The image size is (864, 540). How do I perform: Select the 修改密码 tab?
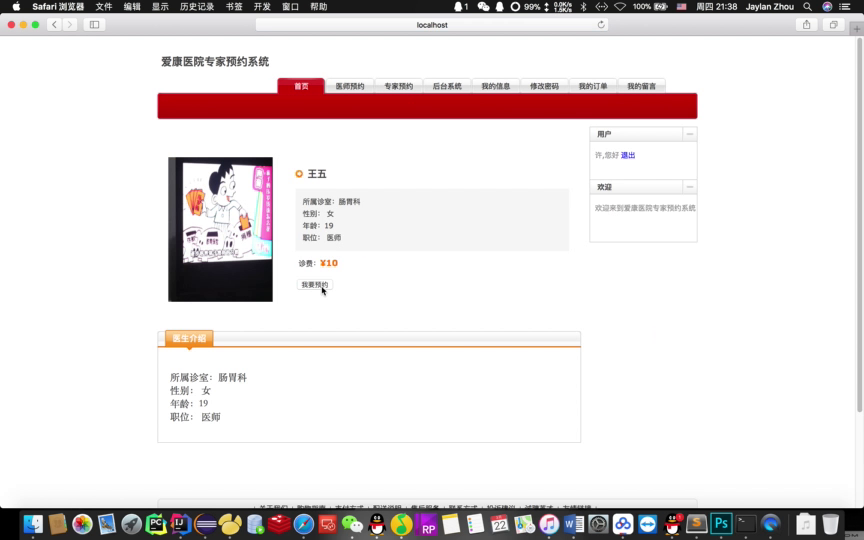(544, 86)
